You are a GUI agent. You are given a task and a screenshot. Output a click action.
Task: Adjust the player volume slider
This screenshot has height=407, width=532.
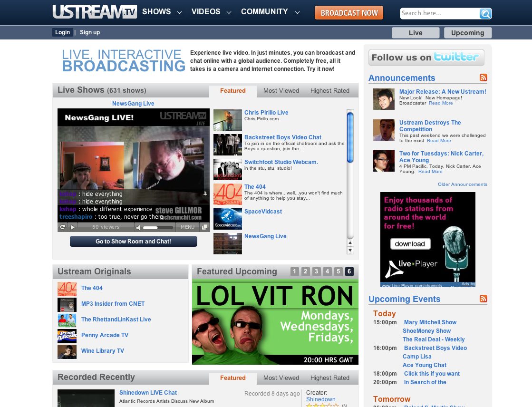pos(158,227)
